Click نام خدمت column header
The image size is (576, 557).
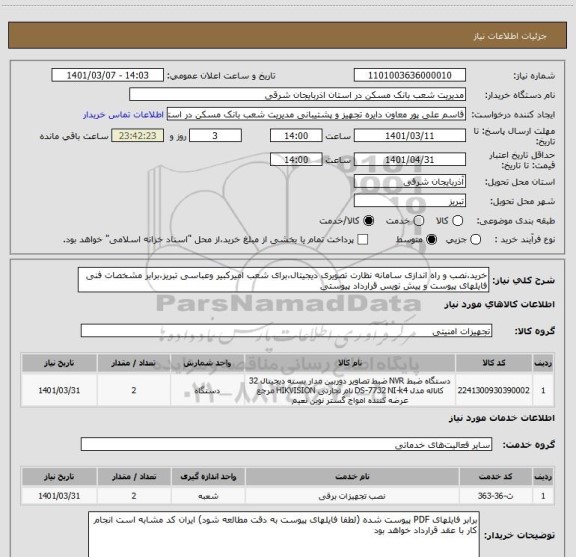click(x=352, y=477)
